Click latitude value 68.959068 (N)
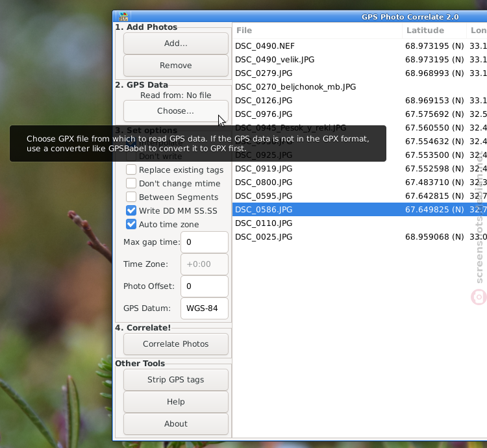This screenshot has width=487, height=448. [x=434, y=237]
